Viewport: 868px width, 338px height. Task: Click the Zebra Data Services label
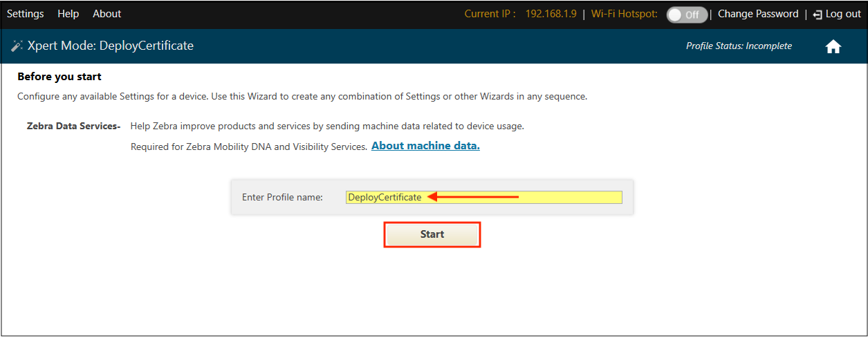pyautogui.click(x=73, y=126)
